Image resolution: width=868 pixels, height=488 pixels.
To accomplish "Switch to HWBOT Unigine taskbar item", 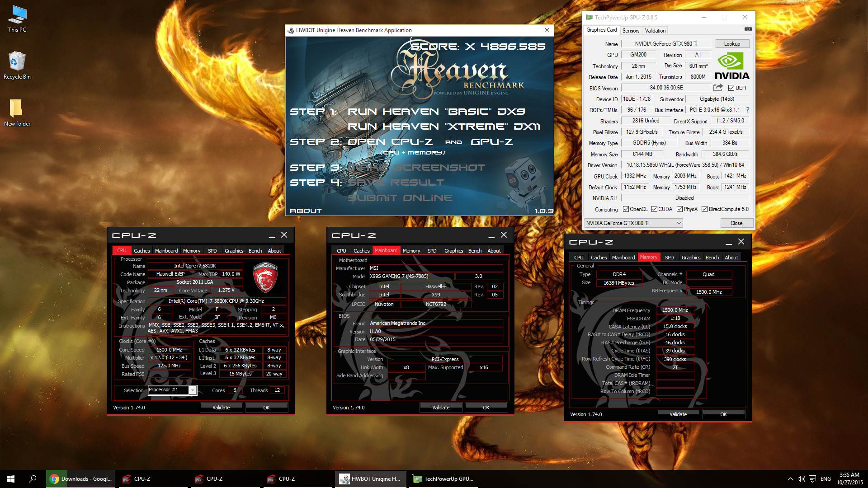I will [370, 479].
